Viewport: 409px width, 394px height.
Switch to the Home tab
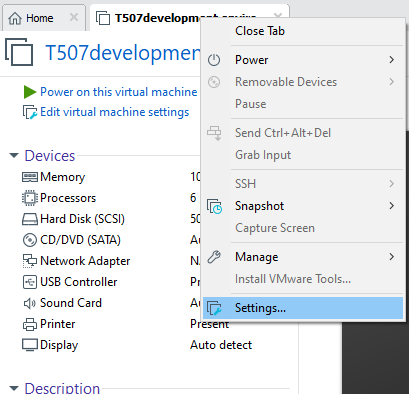[x=39, y=18]
